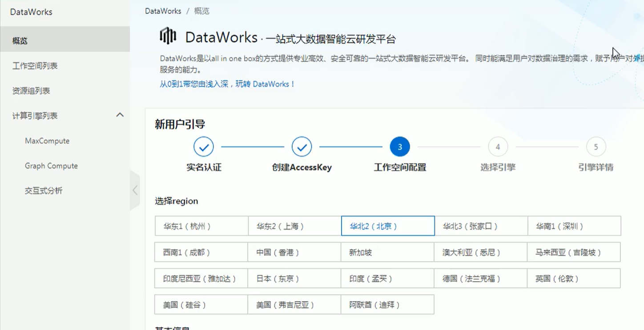The width and height of the screenshot is (644, 330).
Task: Select region 华东2（上海）
Action: point(294,226)
